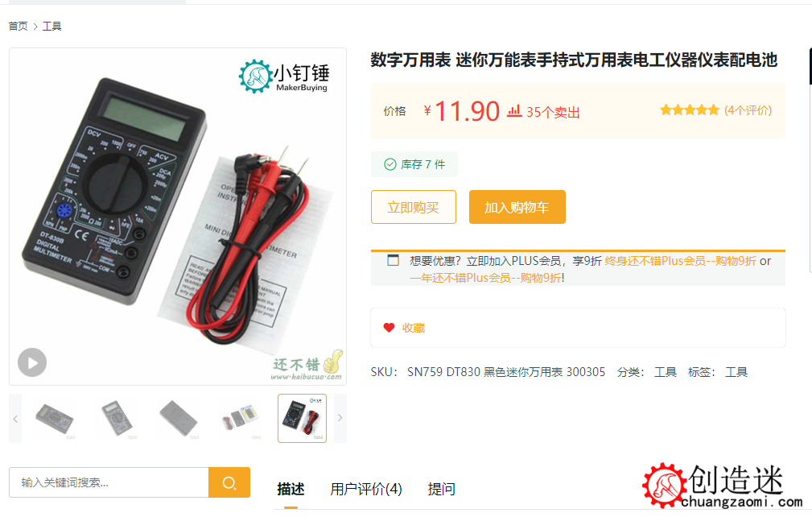Click the PLUS membership notice icon
This screenshot has height=517, width=812.
(x=393, y=260)
